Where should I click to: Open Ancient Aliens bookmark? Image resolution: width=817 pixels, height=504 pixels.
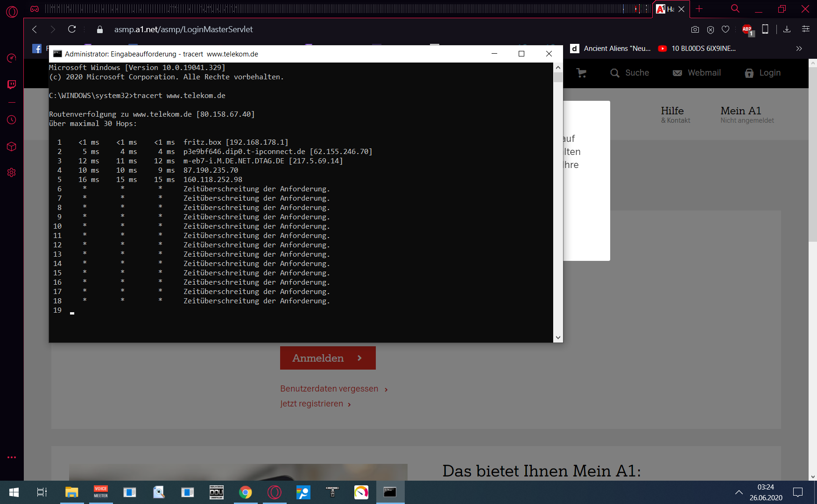pyautogui.click(x=611, y=49)
